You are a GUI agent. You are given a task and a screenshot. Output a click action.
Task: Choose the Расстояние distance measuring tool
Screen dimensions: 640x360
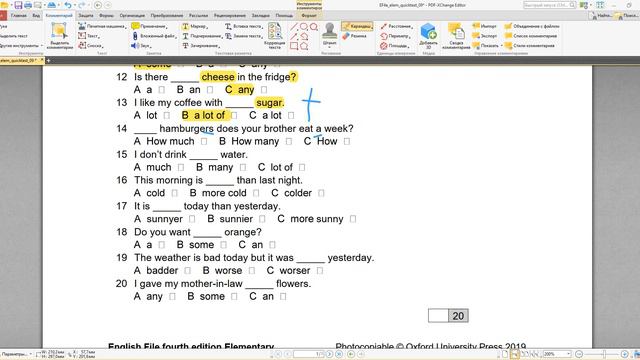pyautogui.click(x=396, y=26)
